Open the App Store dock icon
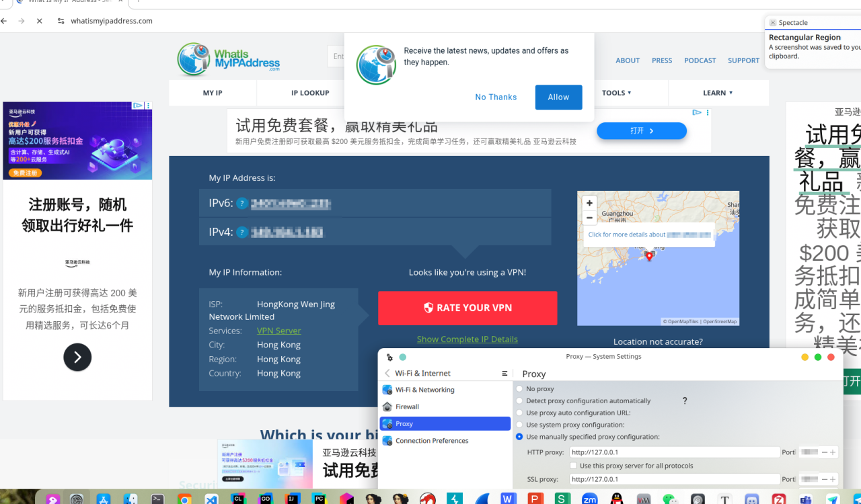The height and width of the screenshot is (504, 861). (104, 499)
